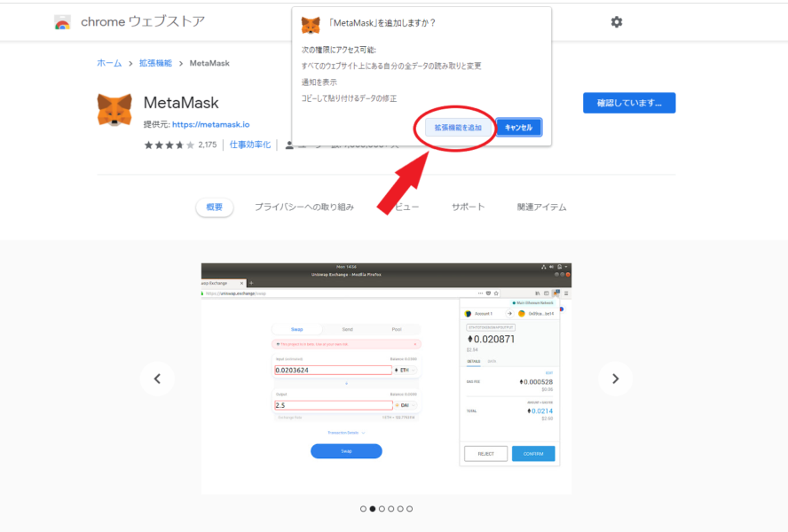
Task: Confirm with the 拡張機能を追加 button
Action: pyautogui.click(x=458, y=128)
